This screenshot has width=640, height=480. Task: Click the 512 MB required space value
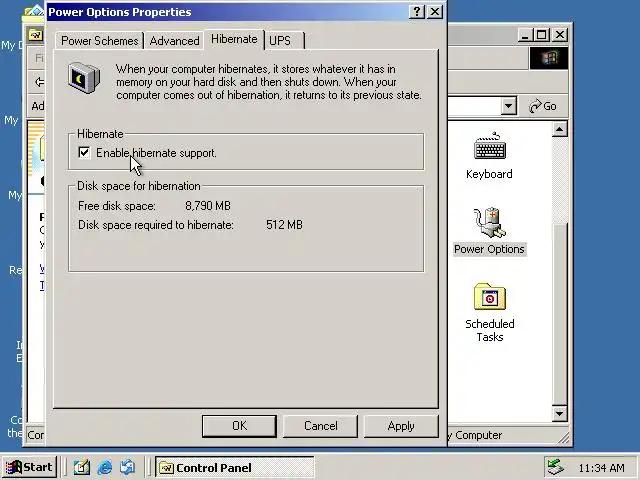click(x=284, y=225)
